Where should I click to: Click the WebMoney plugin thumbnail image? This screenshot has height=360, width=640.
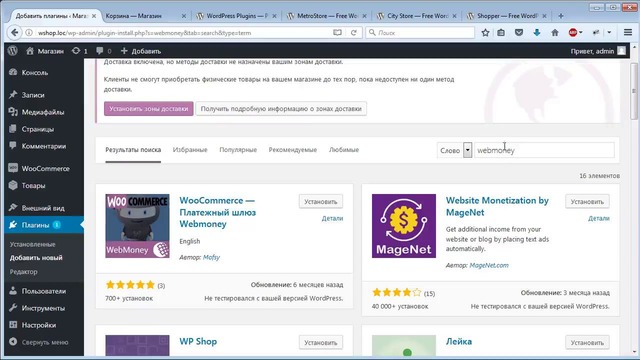click(x=137, y=226)
